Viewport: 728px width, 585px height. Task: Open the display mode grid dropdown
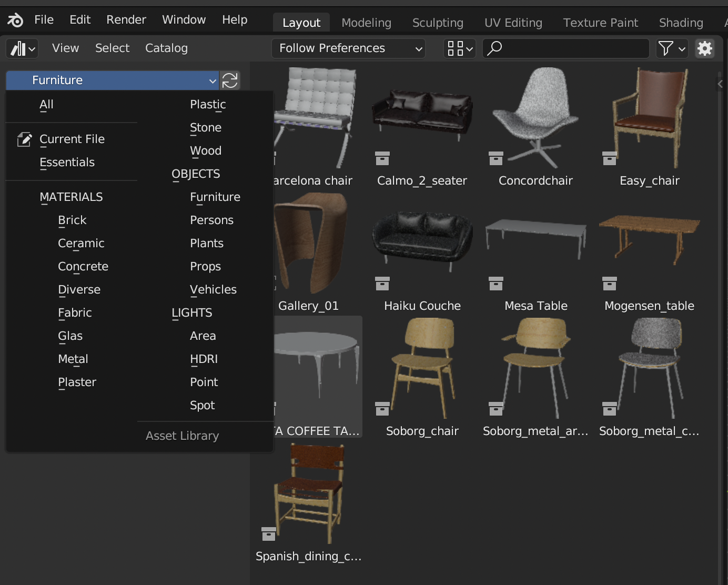point(460,48)
